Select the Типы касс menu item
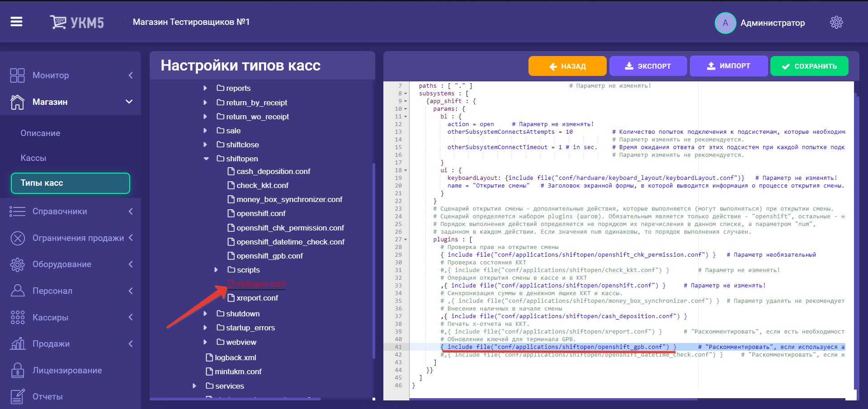The width and height of the screenshot is (868, 409). 71,183
